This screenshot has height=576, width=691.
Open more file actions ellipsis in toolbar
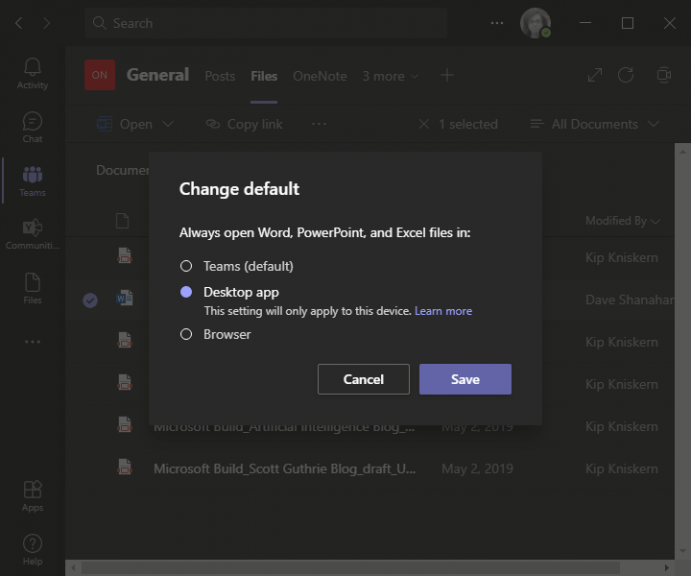point(319,124)
